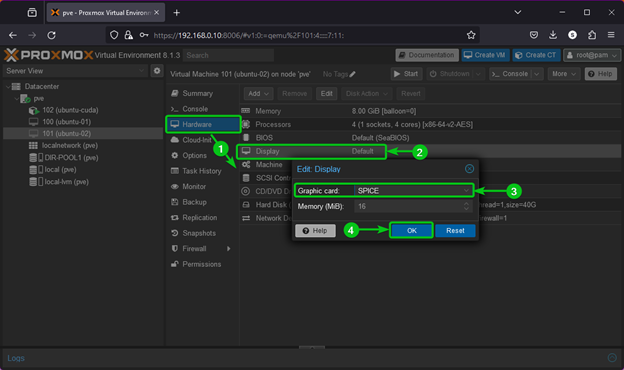Viewport: 624px width, 370px height.
Task: Open a new browser tab
Action: click(x=177, y=13)
